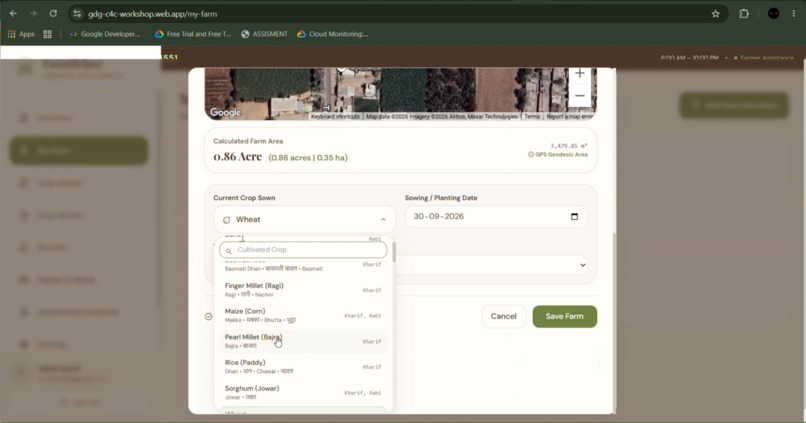Open the tab groups grid icon
This screenshot has width=806, height=423.
(x=47, y=34)
